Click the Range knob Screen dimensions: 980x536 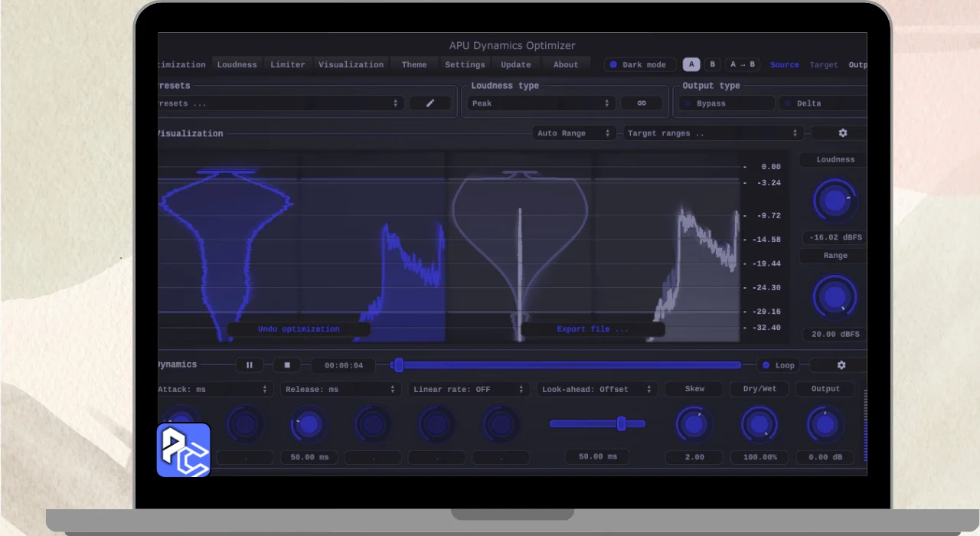(x=835, y=297)
